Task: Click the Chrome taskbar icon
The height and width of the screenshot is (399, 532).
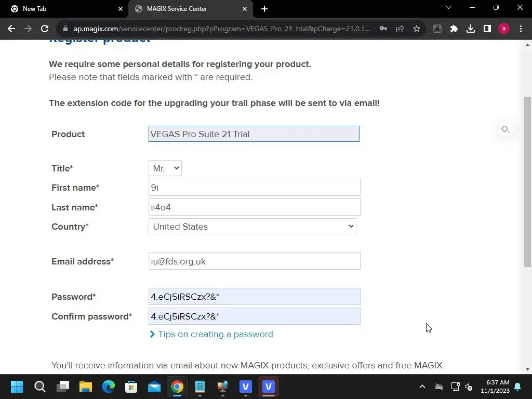Action: [x=177, y=387]
